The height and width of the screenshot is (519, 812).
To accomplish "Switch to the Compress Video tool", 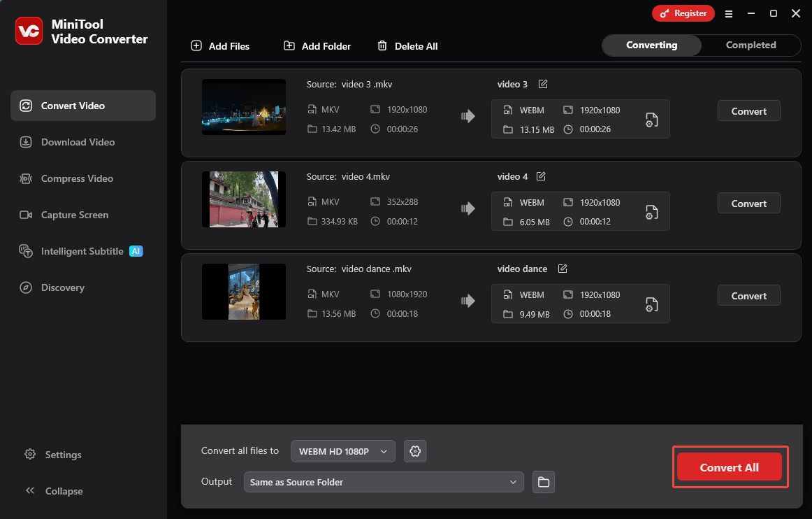I will 77,178.
